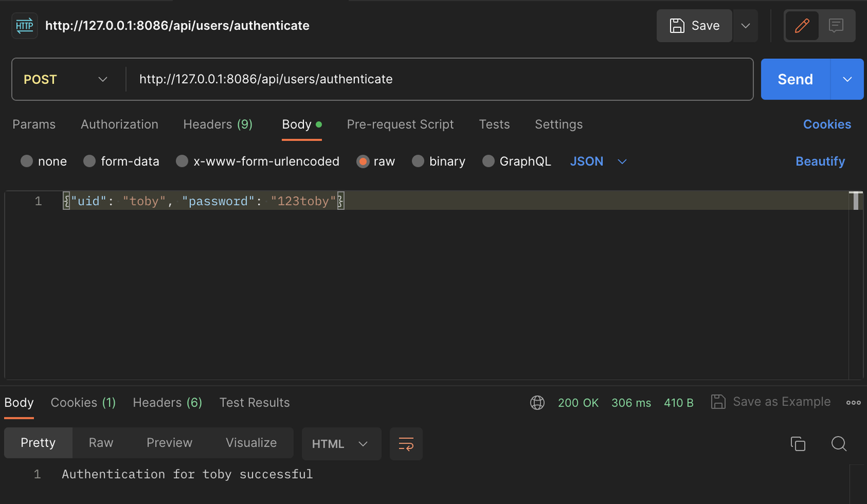Search the response with magnifier icon
The width and height of the screenshot is (867, 504).
click(x=839, y=444)
